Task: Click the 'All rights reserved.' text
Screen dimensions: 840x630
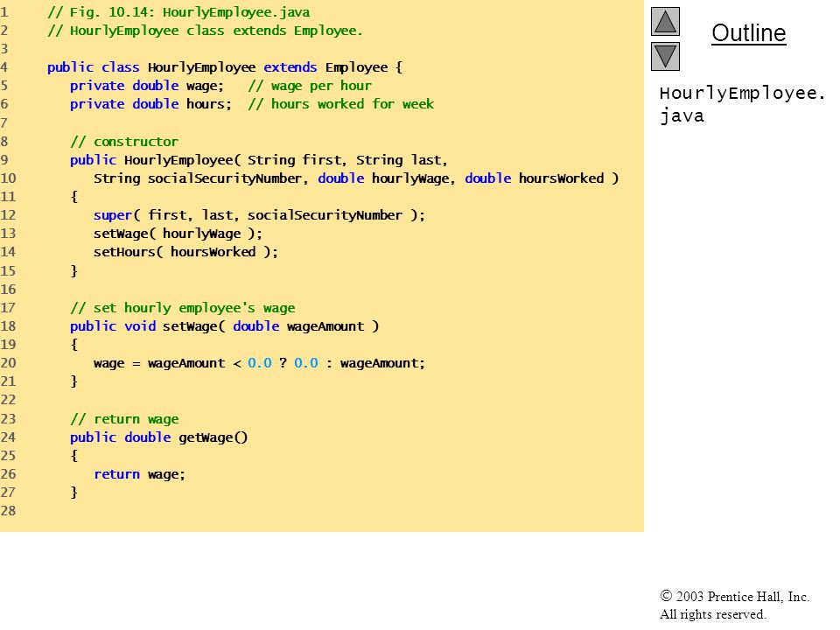Action: [x=712, y=614]
